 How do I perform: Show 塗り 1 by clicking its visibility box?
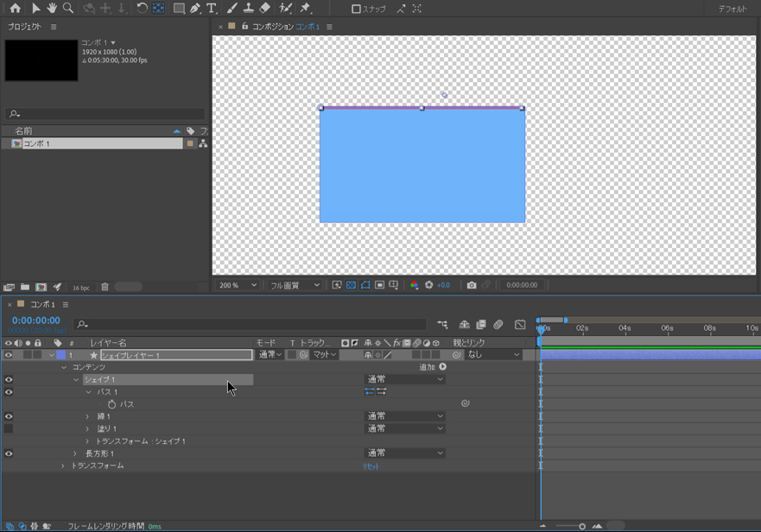coord(9,429)
